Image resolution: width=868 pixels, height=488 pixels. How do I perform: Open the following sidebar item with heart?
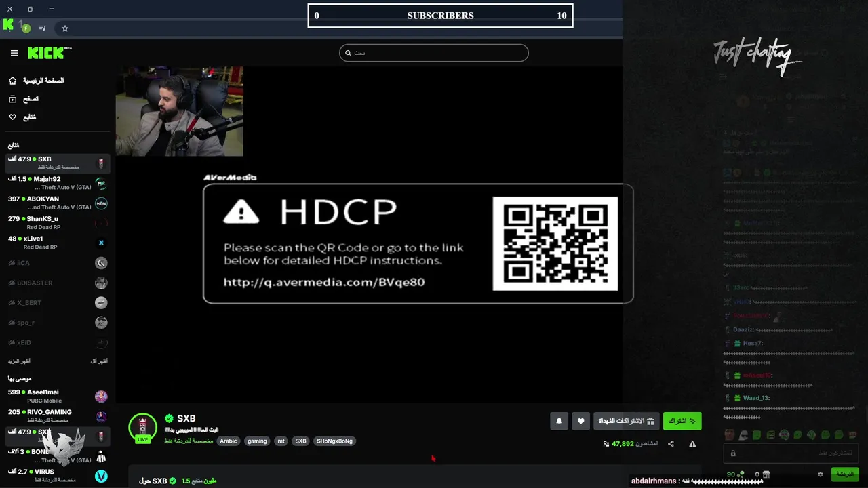tap(22, 117)
